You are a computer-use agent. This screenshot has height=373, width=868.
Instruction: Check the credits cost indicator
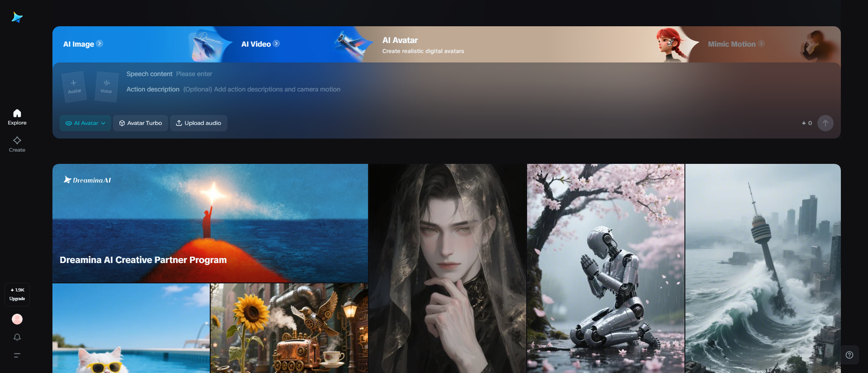pos(807,123)
